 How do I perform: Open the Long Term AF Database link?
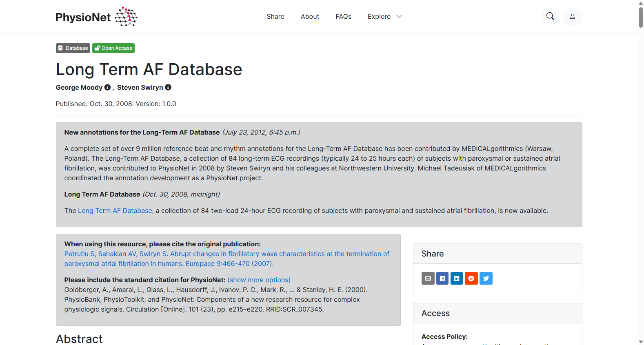pos(115,210)
